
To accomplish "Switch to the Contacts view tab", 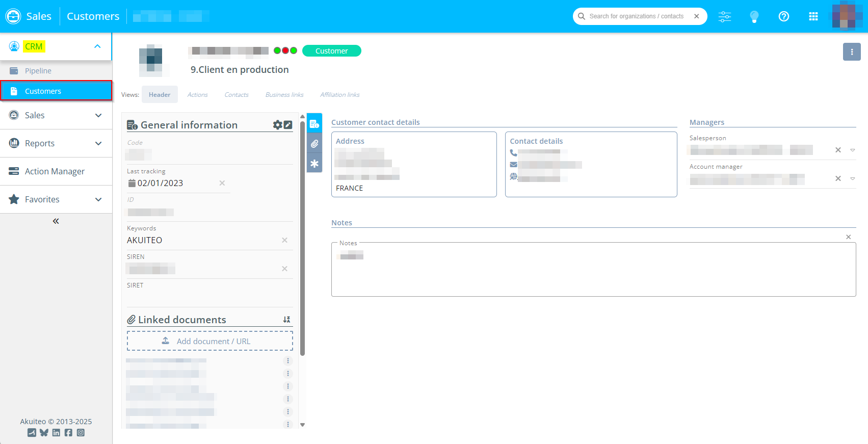I will coord(236,95).
